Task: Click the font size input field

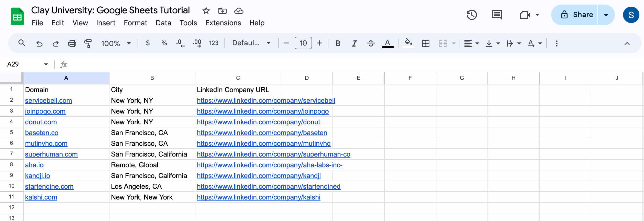Action: coord(303,43)
